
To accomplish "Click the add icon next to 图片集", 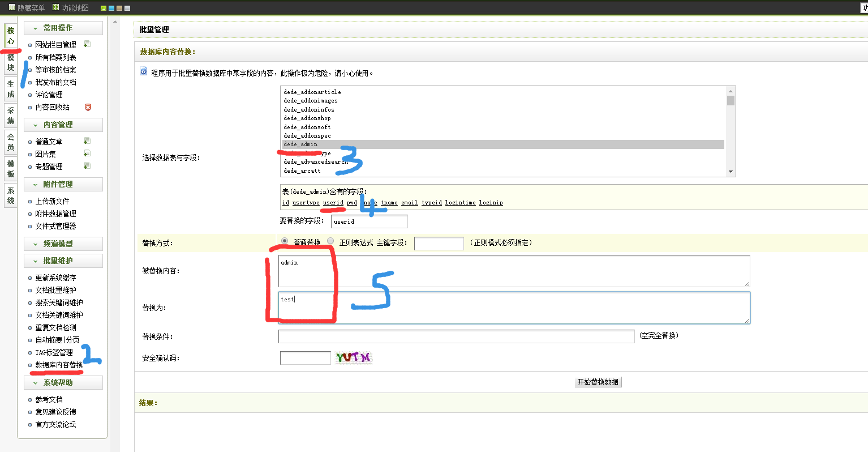I will point(87,153).
